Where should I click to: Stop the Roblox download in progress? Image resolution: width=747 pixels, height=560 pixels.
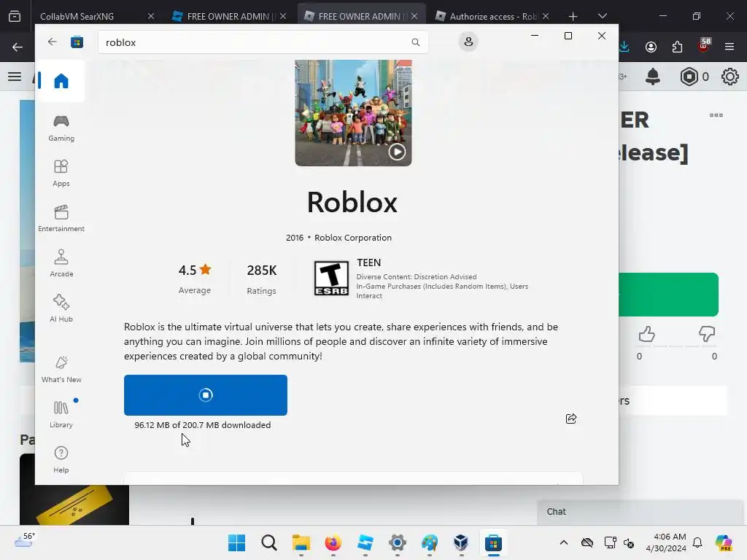click(x=205, y=394)
